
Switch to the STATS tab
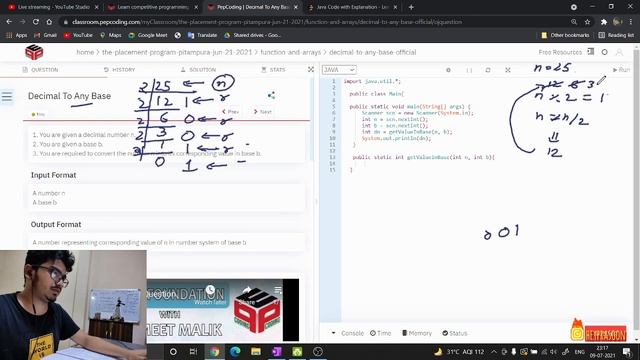click(273, 70)
